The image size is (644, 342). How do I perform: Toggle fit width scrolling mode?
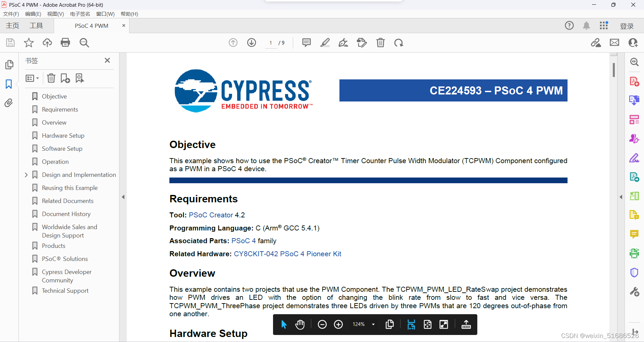pos(411,324)
